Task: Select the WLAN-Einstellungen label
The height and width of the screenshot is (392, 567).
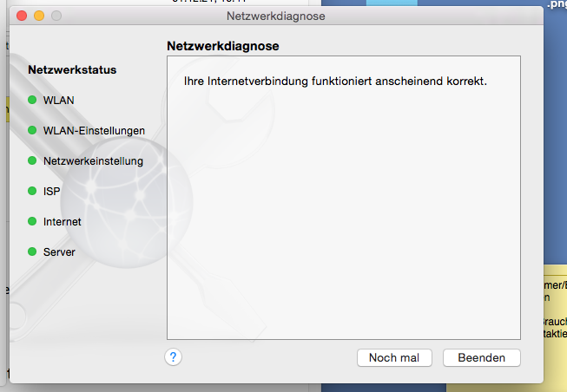Action: point(94,130)
